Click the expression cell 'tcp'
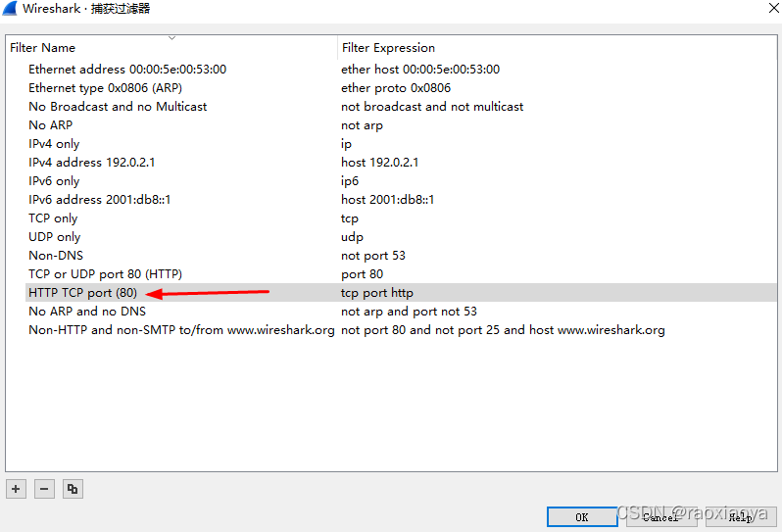The width and height of the screenshot is (782, 532). (x=350, y=218)
